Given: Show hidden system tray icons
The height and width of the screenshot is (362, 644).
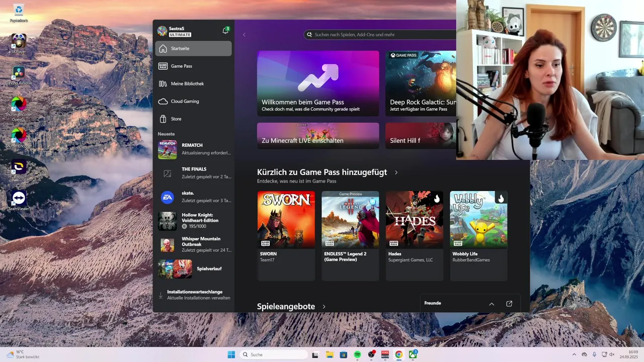Looking at the screenshot, I should [574, 354].
